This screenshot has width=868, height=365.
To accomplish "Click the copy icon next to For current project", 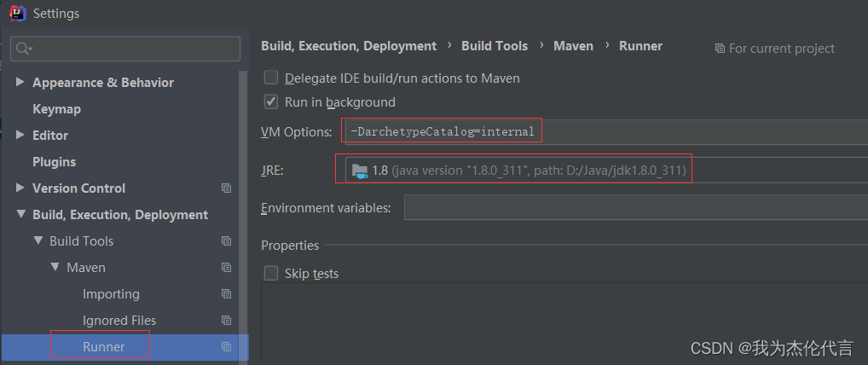I will pos(720,49).
